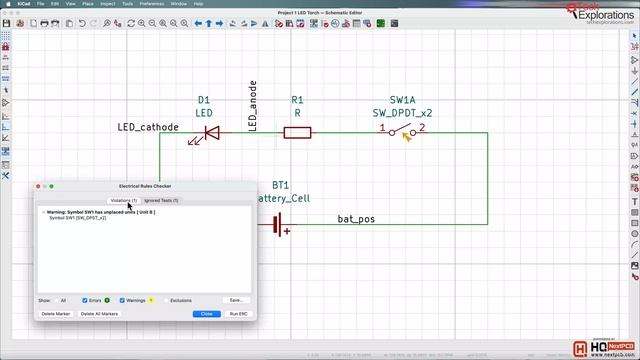The width and height of the screenshot is (640, 360).
Task: Uncheck the Errors checkbox
Action: pyautogui.click(x=84, y=300)
